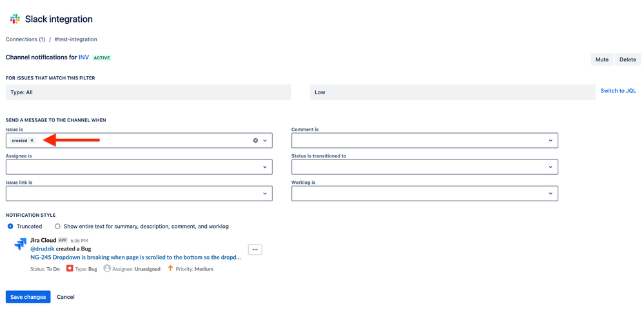Click the 'Priority: Medium' text
The width and height of the screenshot is (644, 324).
point(194,269)
